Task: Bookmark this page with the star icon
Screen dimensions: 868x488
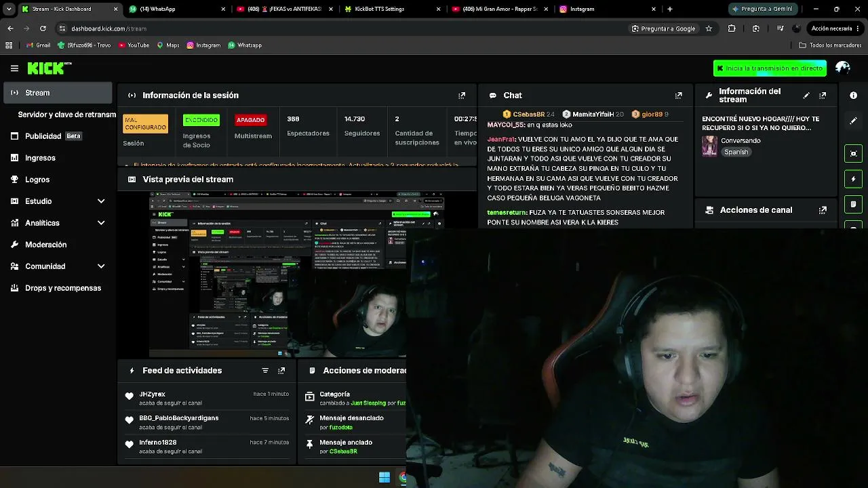Action: click(x=709, y=28)
